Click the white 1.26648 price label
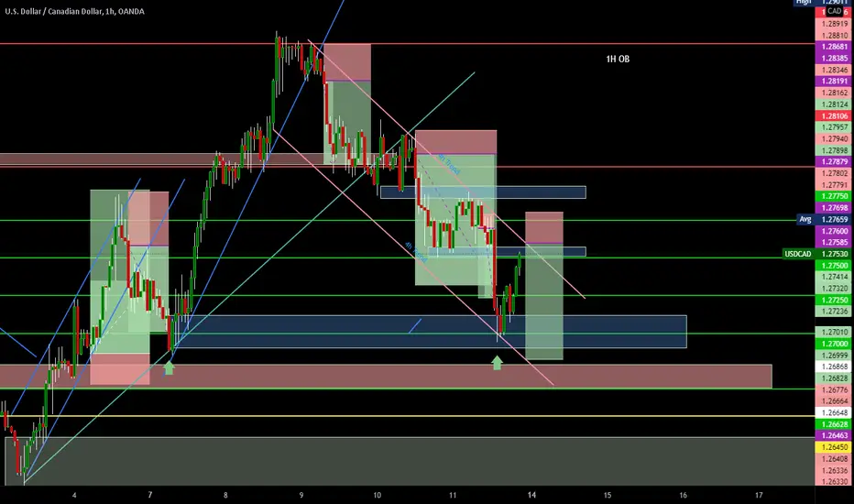854x504 pixels. (x=833, y=413)
